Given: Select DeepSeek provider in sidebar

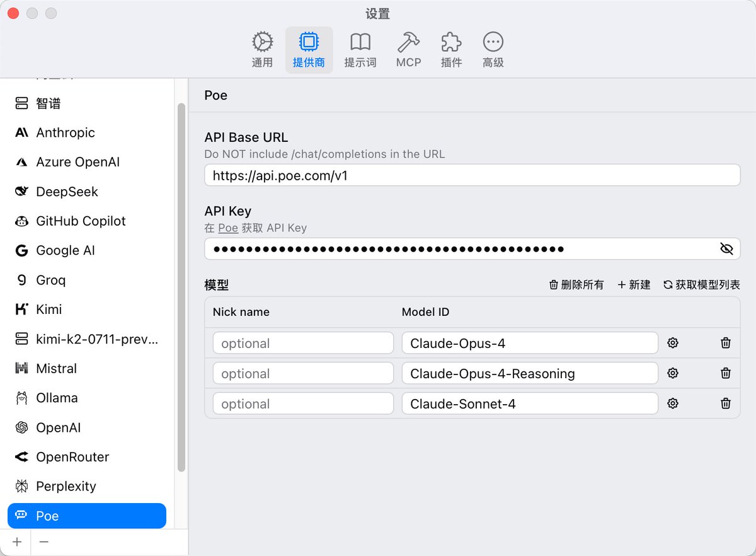Looking at the screenshot, I should tap(87, 192).
